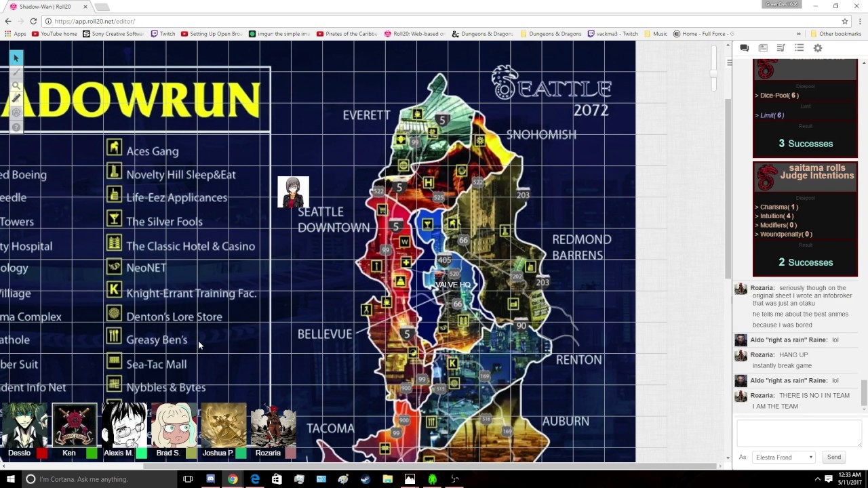Switch to the Chat tab
The height and width of the screenshot is (488, 868).
(744, 48)
